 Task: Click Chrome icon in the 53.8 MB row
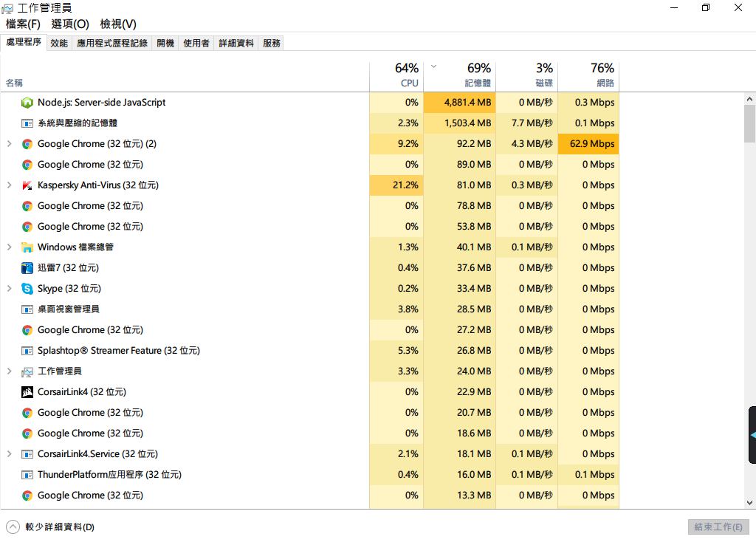click(x=27, y=227)
